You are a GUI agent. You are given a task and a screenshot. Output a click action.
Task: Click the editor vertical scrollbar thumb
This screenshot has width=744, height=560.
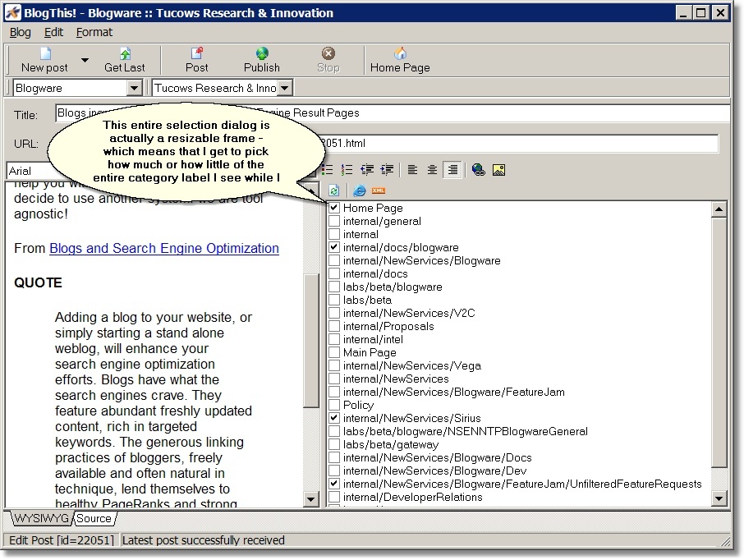(310, 340)
